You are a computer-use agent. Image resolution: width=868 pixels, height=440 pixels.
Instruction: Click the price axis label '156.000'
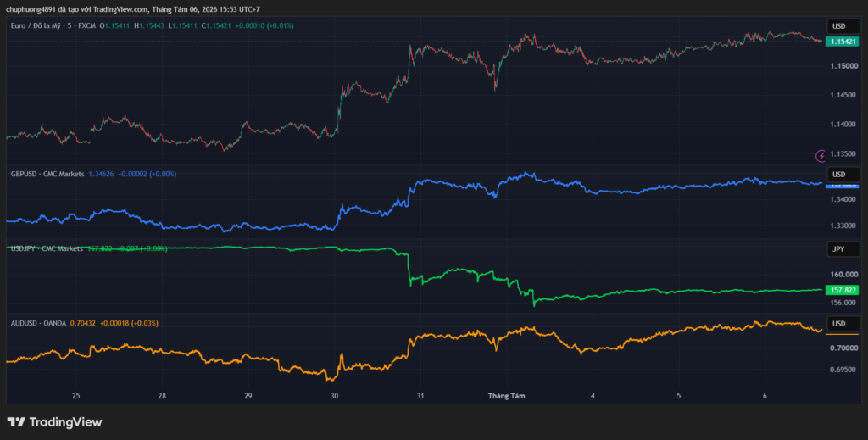click(x=842, y=303)
